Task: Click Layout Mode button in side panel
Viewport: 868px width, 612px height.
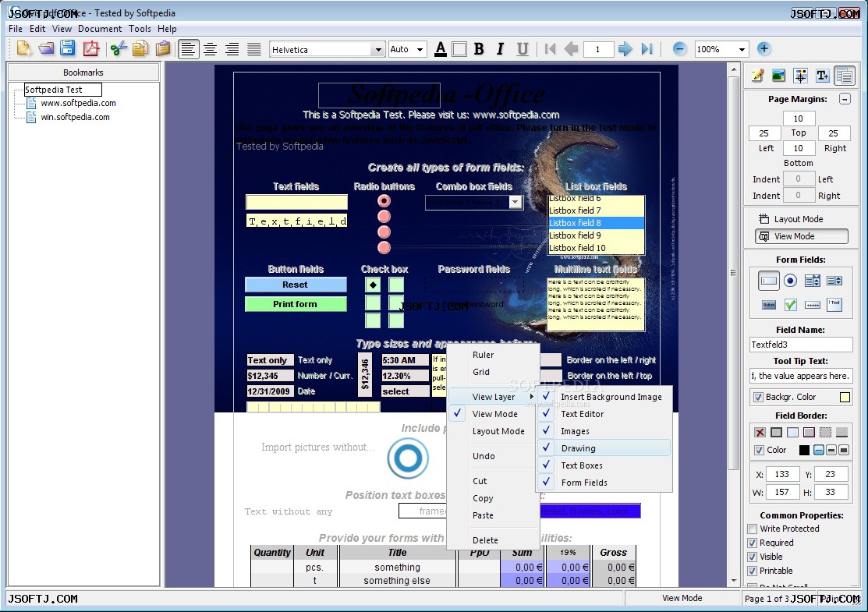Action: click(801, 219)
